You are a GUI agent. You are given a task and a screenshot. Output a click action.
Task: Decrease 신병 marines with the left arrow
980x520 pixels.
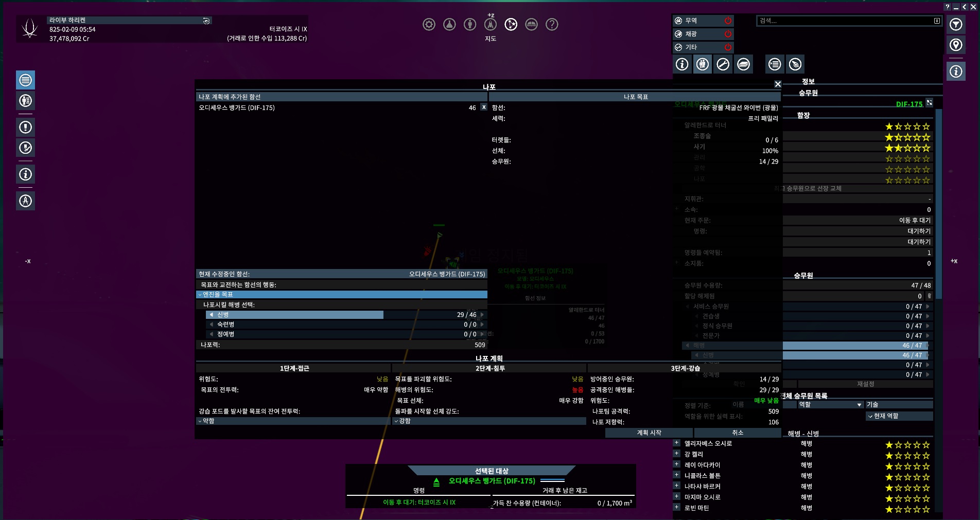coord(211,315)
